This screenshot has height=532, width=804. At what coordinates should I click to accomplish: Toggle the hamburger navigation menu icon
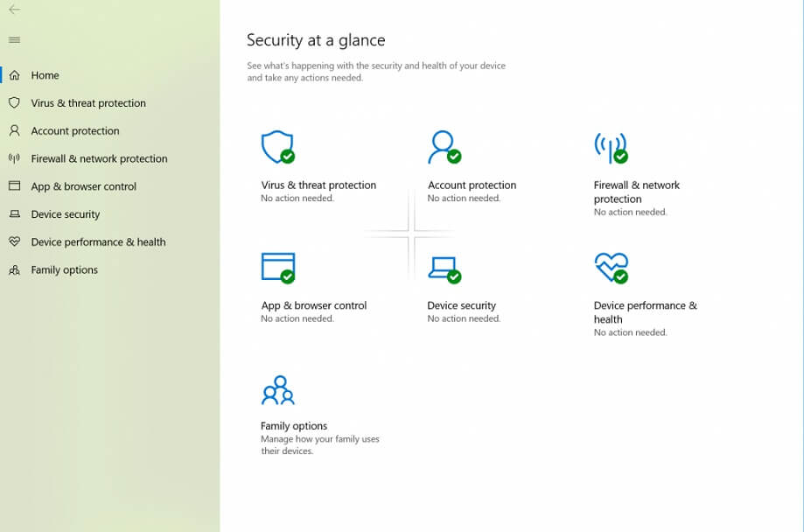click(14, 40)
